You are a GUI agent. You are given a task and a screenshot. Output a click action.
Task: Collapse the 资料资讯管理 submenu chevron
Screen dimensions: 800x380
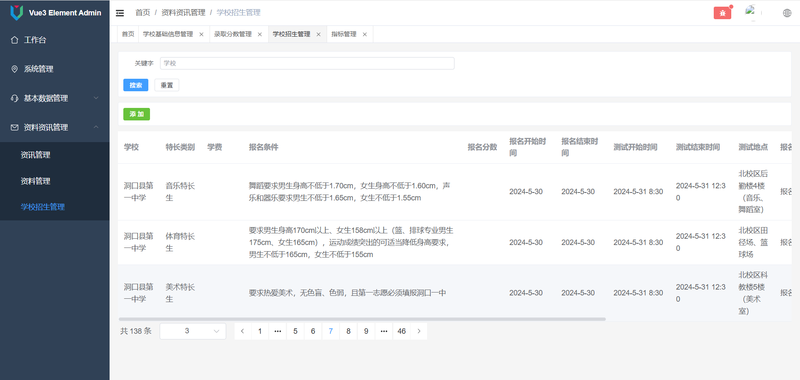click(x=96, y=128)
